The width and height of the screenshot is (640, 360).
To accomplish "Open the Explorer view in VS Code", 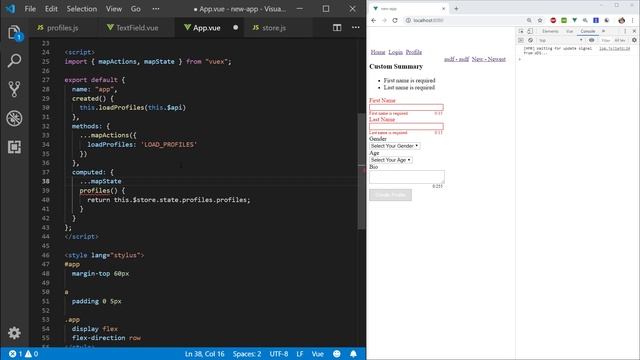I will 14,33.
